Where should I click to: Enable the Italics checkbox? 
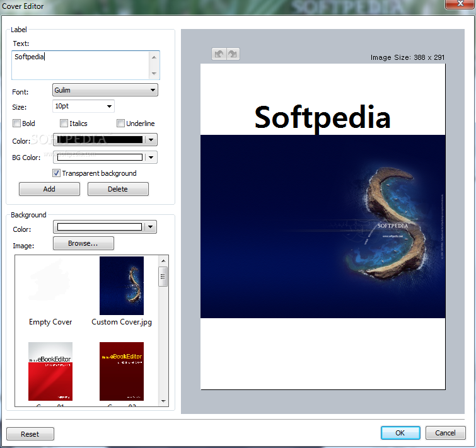click(x=64, y=123)
